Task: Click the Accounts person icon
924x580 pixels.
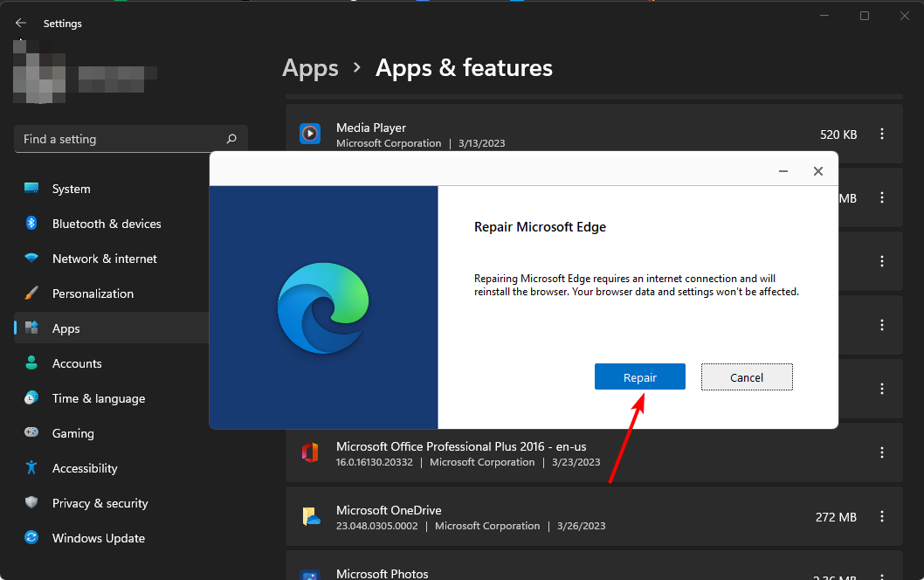Action: pyautogui.click(x=30, y=363)
